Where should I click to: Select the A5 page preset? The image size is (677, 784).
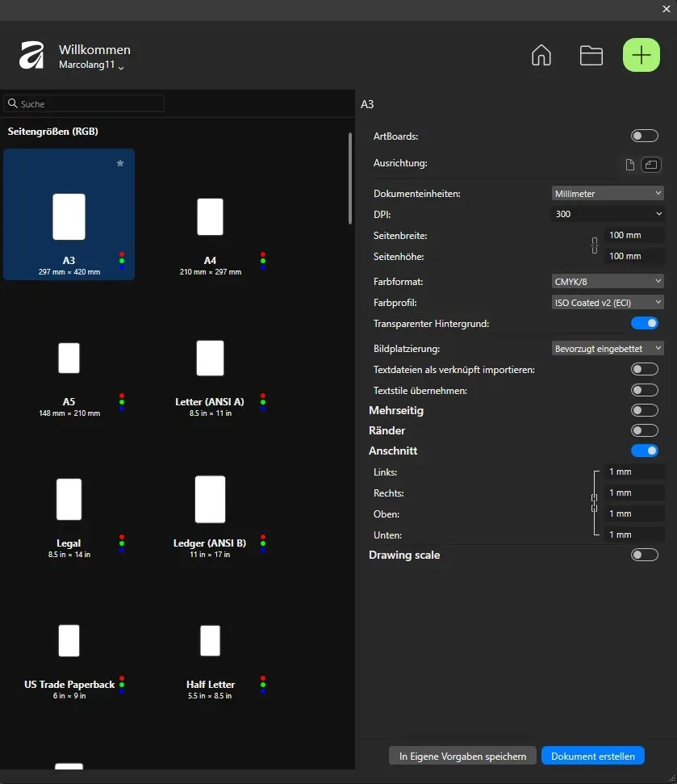[69, 355]
